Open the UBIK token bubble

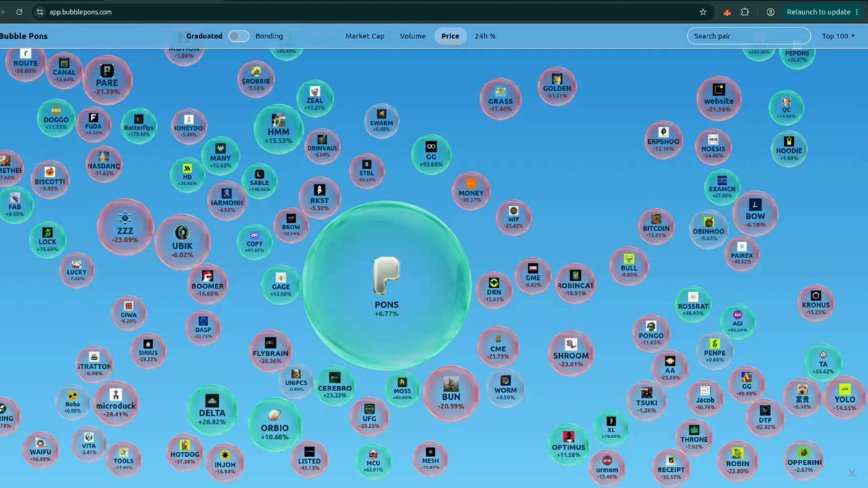click(182, 242)
